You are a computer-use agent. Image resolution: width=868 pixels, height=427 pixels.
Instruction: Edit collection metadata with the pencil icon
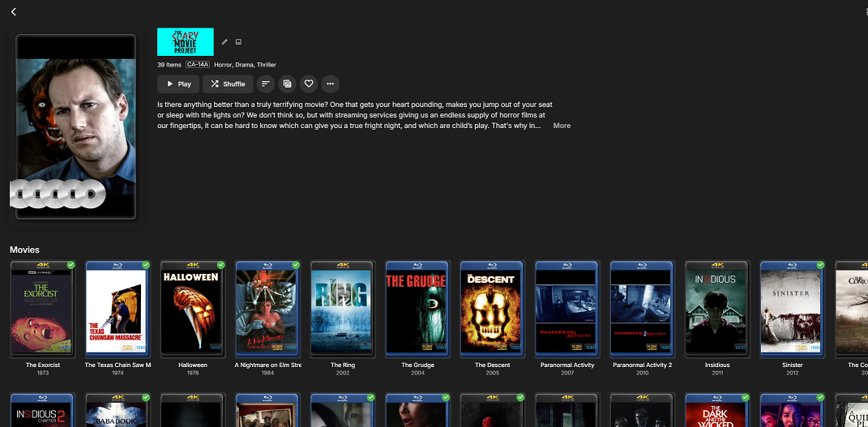pyautogui.click(x=224, y=42)
